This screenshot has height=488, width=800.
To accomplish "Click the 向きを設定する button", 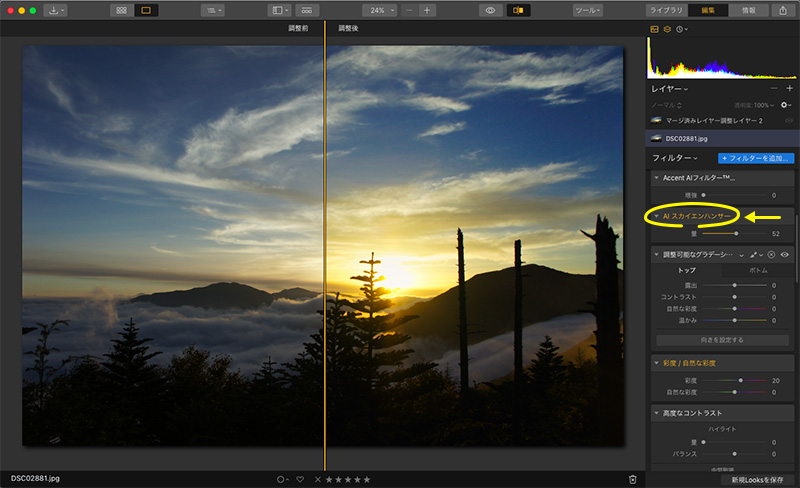I will [722, 340].
